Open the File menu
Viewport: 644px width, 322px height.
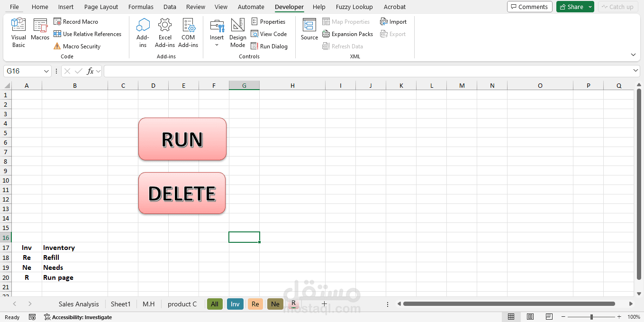(x=15, y=7)
